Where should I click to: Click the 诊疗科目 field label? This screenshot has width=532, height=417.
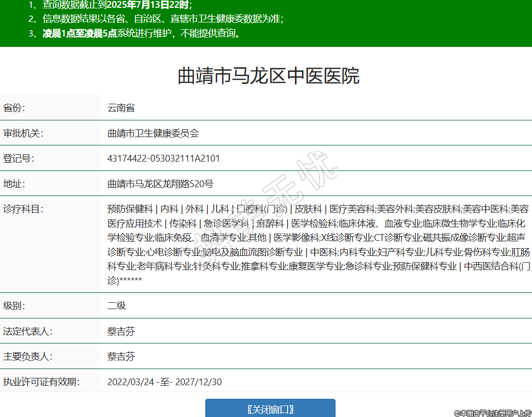(x=23, y=209)
